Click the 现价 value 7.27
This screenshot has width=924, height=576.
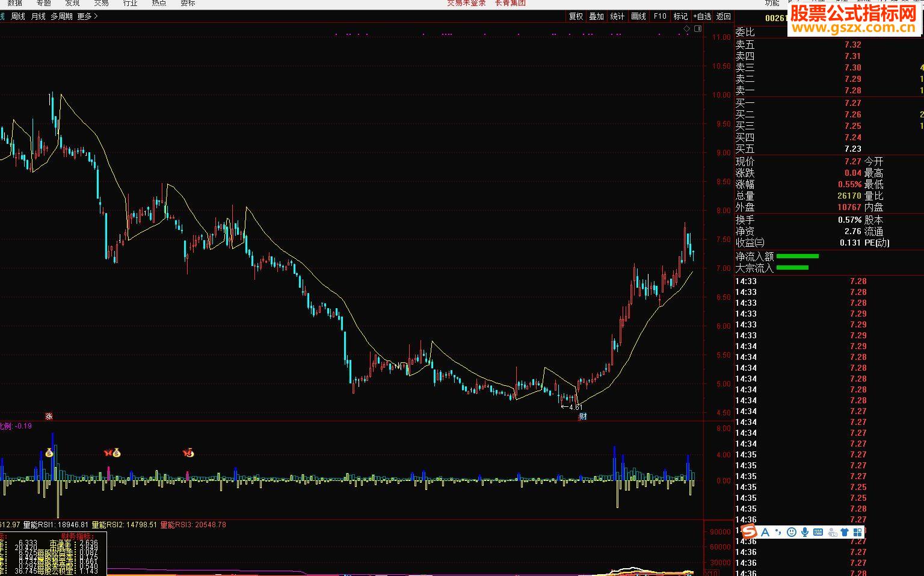(x=852, y=161)
